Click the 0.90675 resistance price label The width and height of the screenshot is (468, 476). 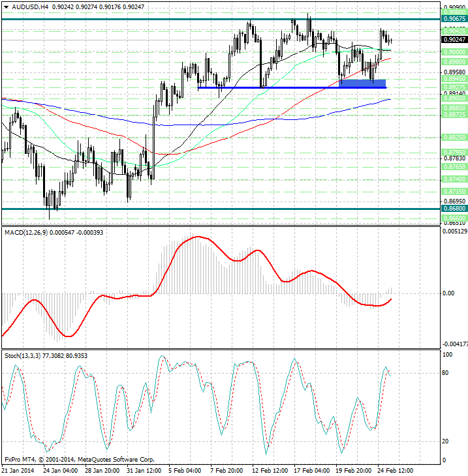click(454, 19)
